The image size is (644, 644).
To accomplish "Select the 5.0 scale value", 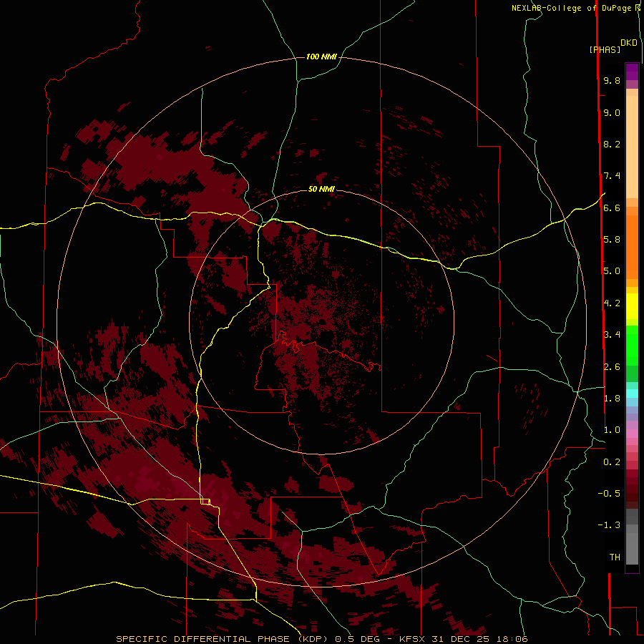I will pos(612,271).
